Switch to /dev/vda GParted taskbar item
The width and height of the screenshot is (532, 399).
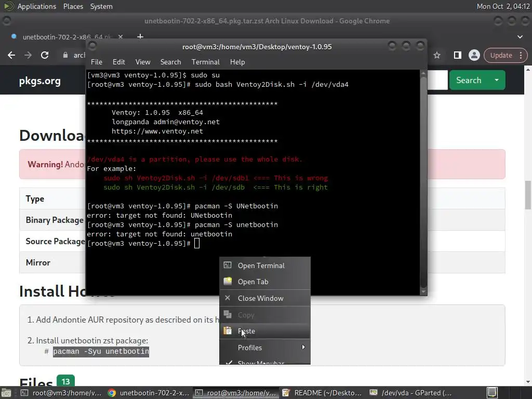410,393
